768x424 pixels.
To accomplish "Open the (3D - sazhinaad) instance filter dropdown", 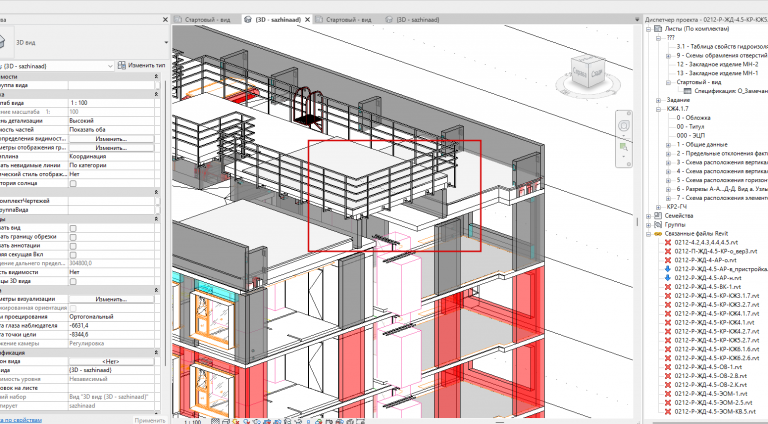I will click(110, 66).
